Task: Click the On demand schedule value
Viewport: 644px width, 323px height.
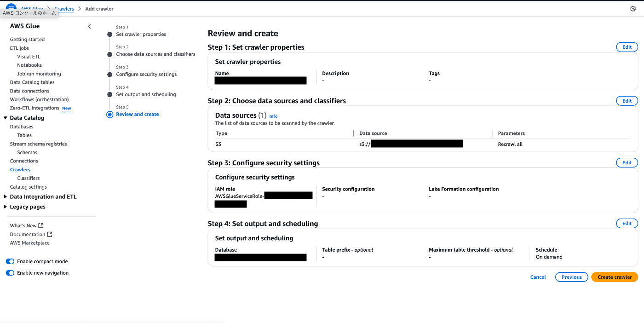Action: 549,257
